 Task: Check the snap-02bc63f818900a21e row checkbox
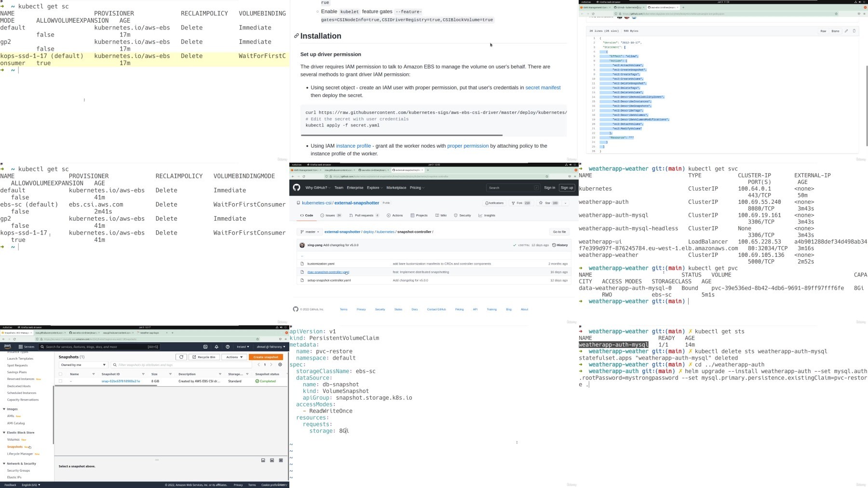[x=60, y=381]
